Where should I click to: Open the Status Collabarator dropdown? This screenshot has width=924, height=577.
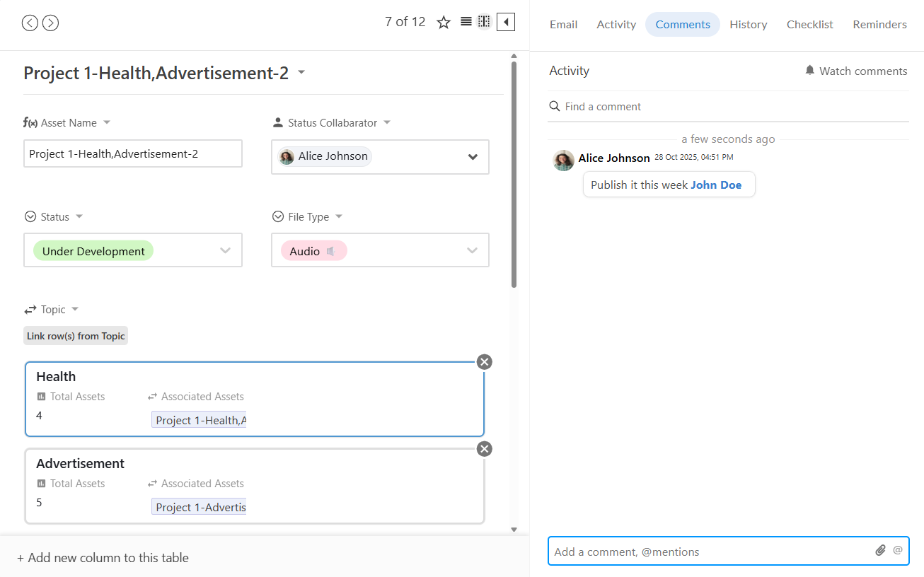coord(473,157)
